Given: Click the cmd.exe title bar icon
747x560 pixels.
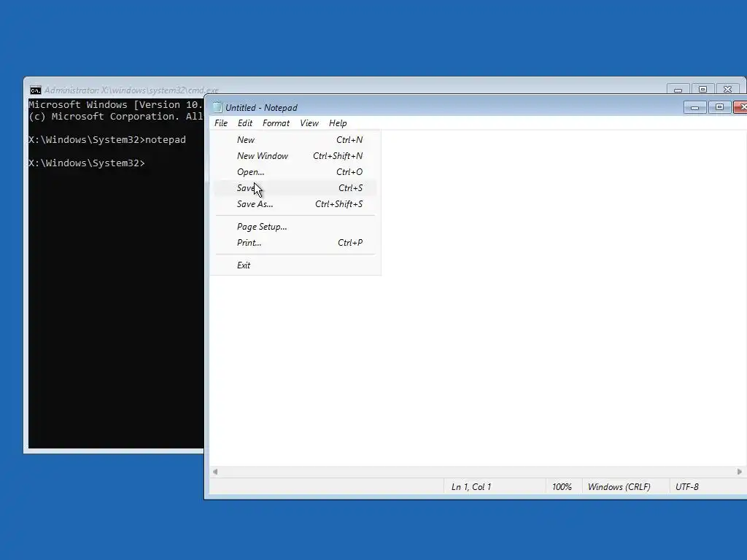Looking at the screenshot, I should (x=36, y=90).
